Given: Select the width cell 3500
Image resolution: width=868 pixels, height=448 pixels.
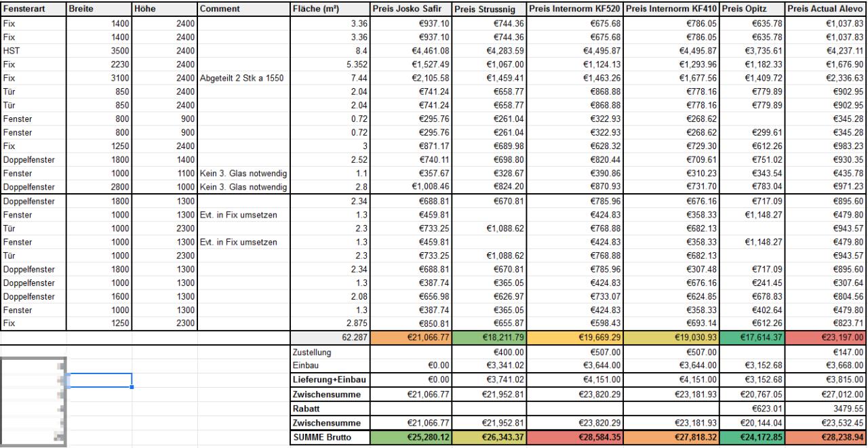Looking at the screenshot, I should point(99,49).
